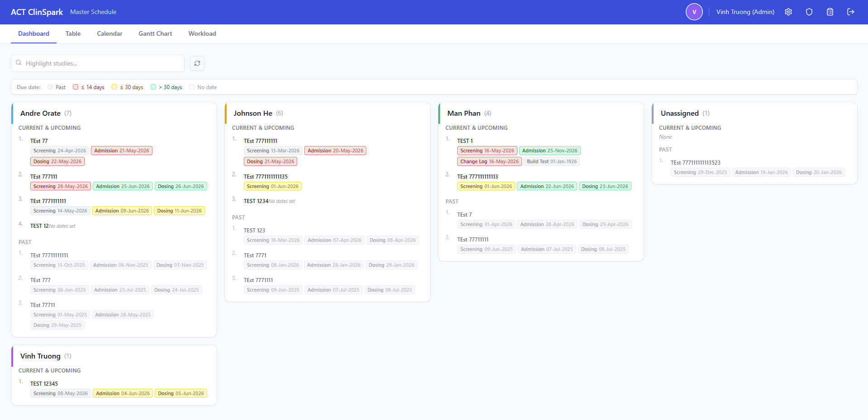Click the shield icon in header
Image resolution: width=868 pixels, height=420 pixels.
809,12
